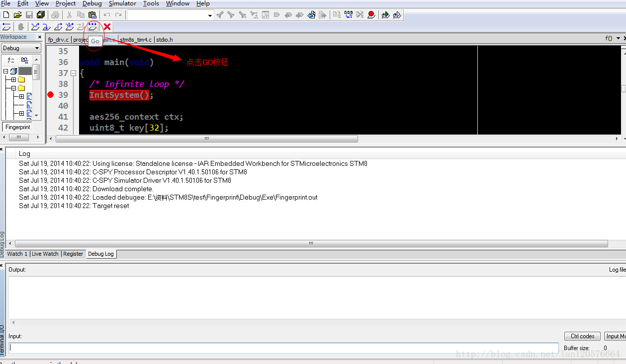
Task: Click the red X Stop Debugging icon
Action: click(107, 26)
